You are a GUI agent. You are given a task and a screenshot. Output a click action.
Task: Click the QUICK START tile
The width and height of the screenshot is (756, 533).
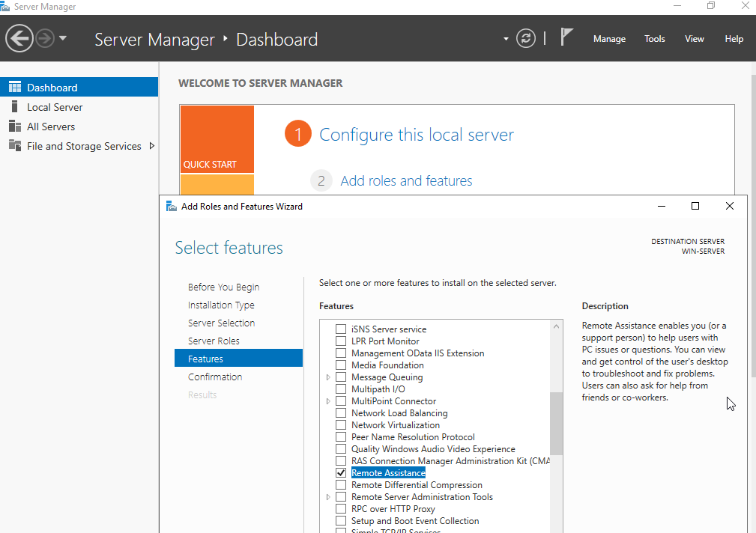(217, 139)
